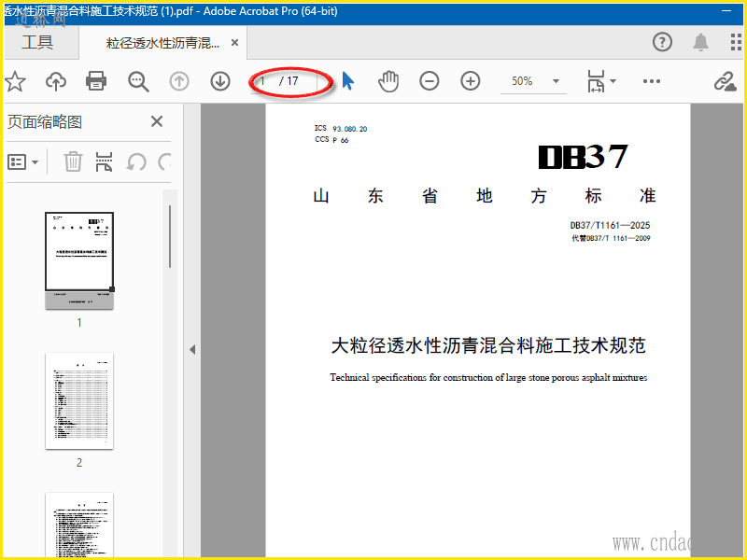Viewport: 747px width, 560px height.
Task: Click the fit page width icon
Action: click(x=596, y=81)
